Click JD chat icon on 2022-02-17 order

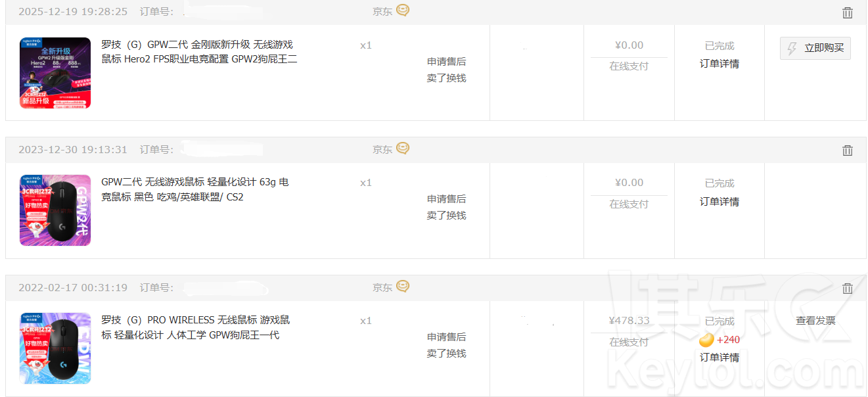click(x=403, y=287)
